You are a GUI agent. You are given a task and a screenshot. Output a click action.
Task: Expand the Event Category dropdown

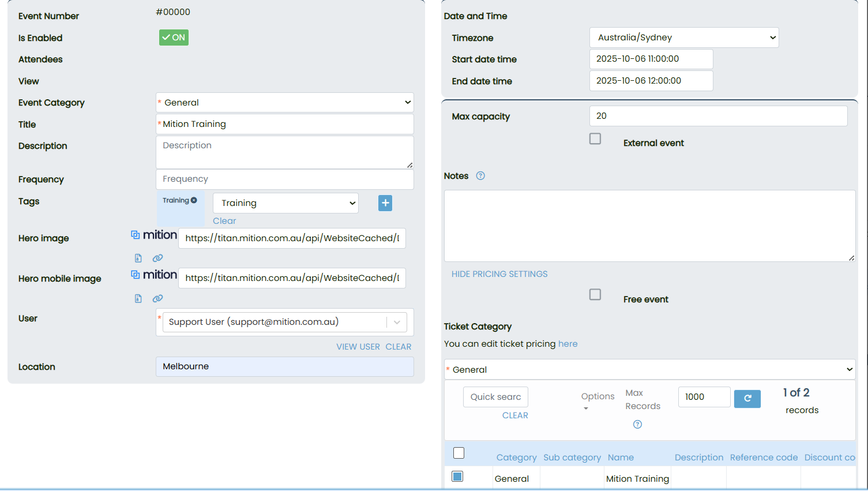[x=285, y=103]
